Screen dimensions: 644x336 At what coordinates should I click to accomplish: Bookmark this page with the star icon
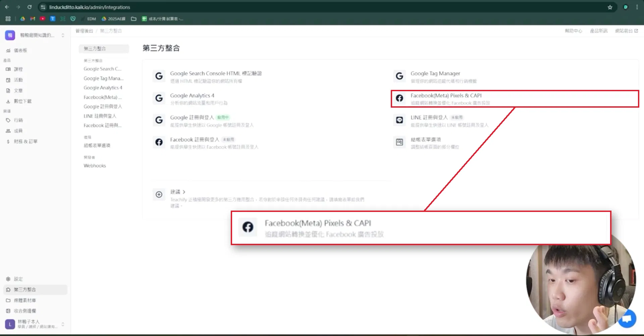pos(610,7)
